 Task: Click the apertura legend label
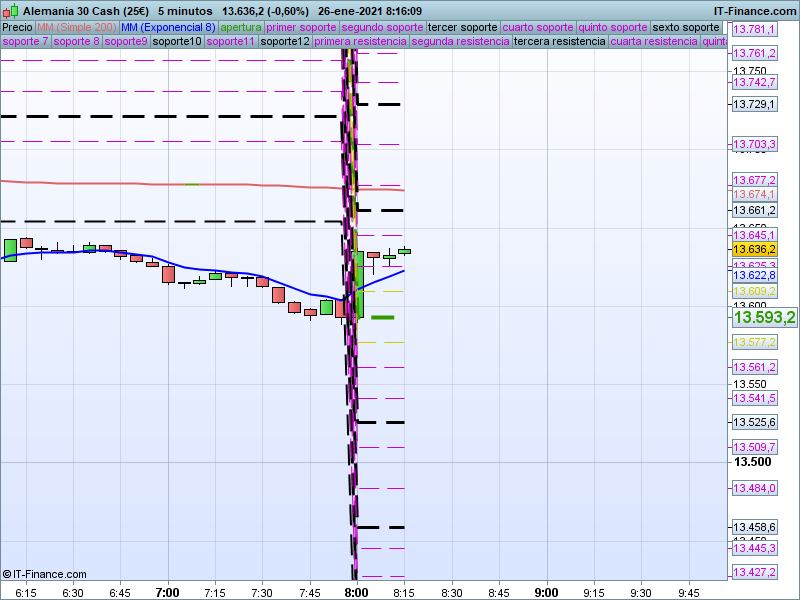tap(241, 27)
